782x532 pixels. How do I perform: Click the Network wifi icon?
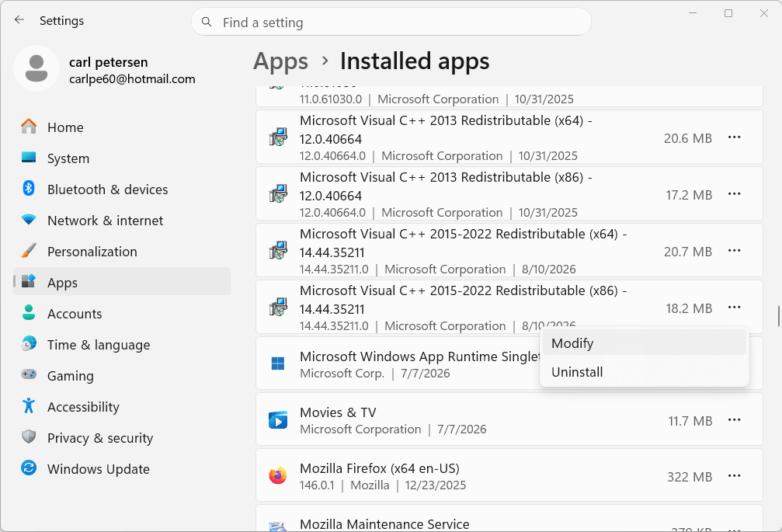tap(29, 219)
